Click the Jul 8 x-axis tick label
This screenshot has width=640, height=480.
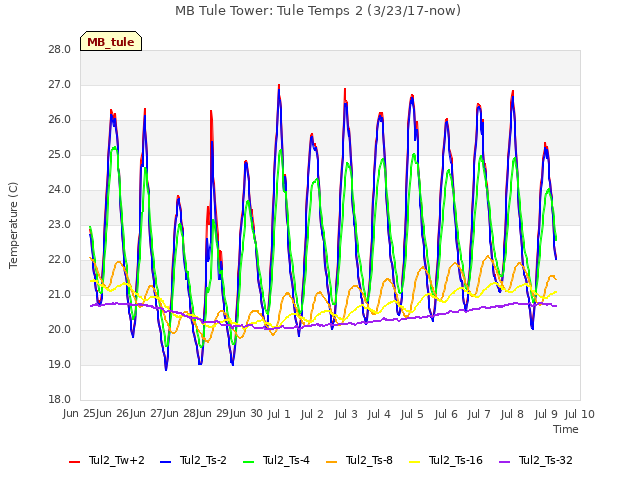tap(512, 414)
